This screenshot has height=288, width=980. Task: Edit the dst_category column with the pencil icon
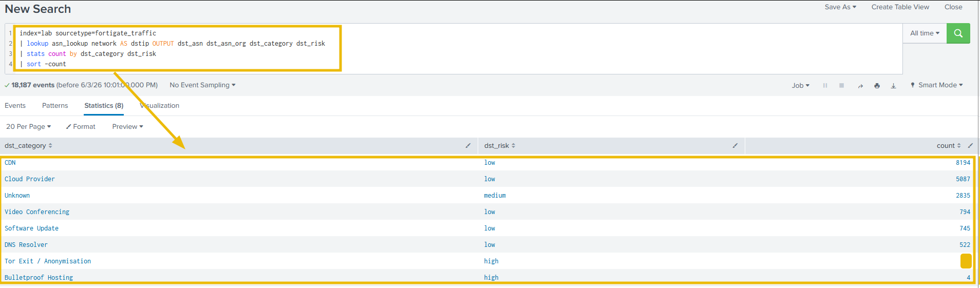(x=468, y=146)
